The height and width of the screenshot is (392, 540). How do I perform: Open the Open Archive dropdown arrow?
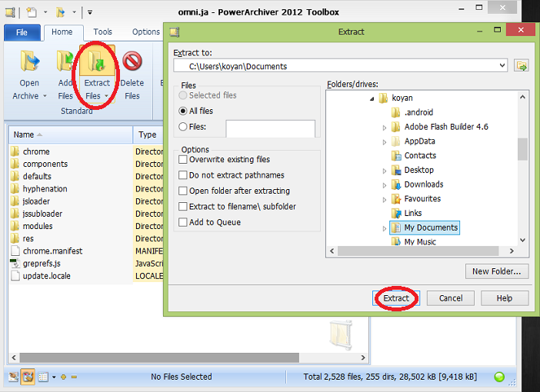[x=45, y=96]
